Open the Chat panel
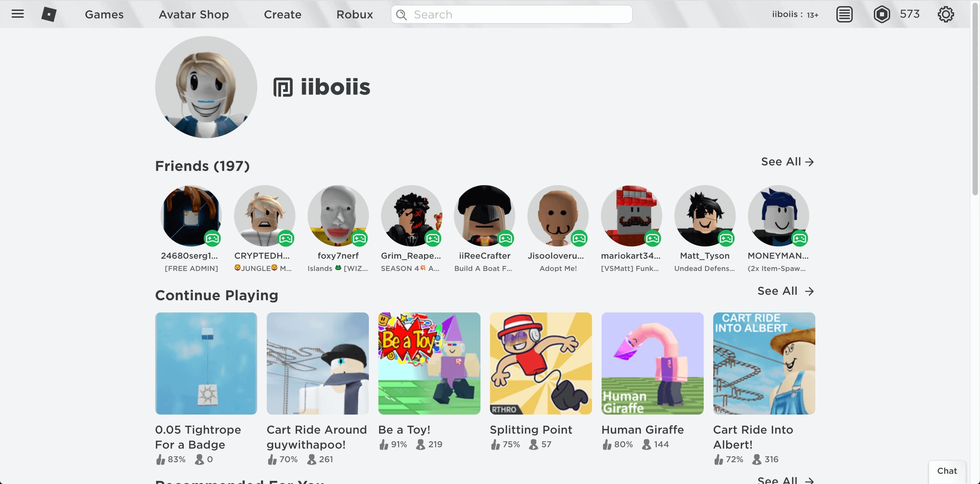980x484 pixels. (x=947, y=471)
